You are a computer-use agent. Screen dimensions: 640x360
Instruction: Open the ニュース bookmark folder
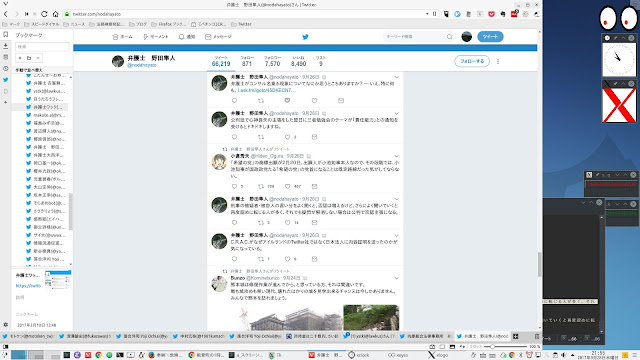(x=74, y=24)
